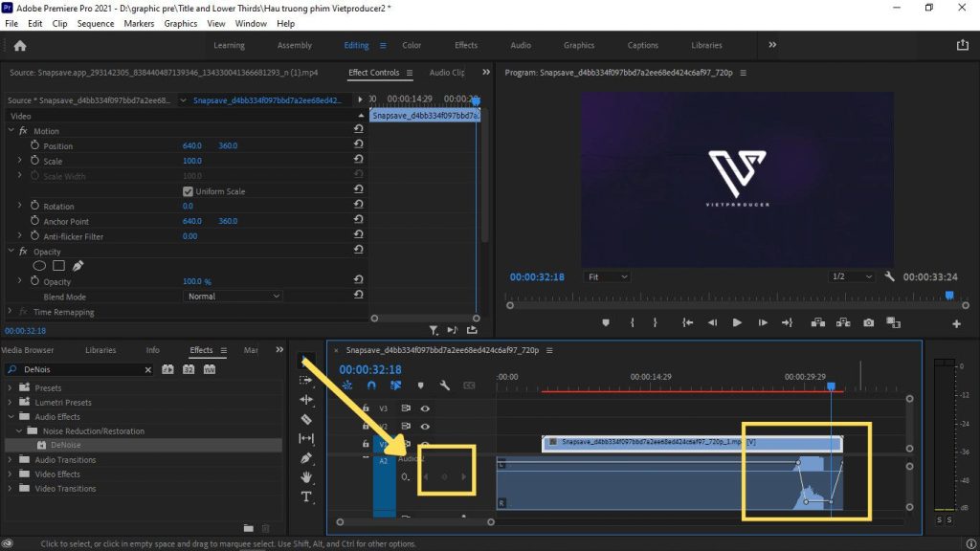
Task: Open the Sequence menu
Action: click(x=95, y=23)
